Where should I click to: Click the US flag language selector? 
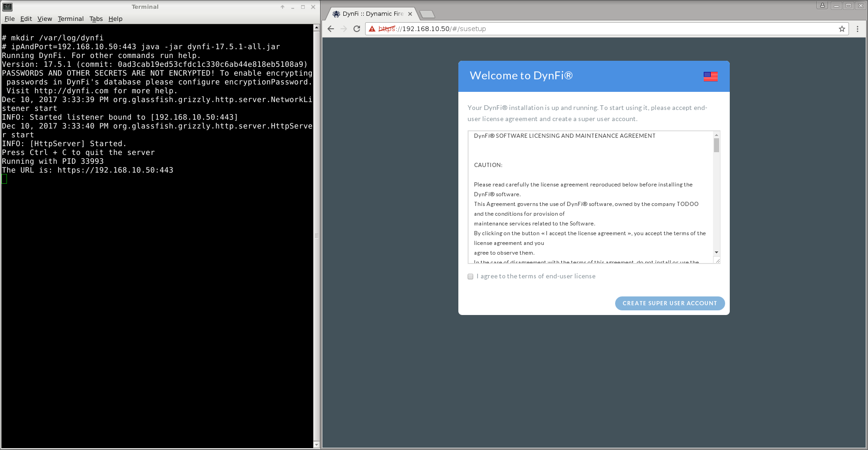click(x=710, y=77)
